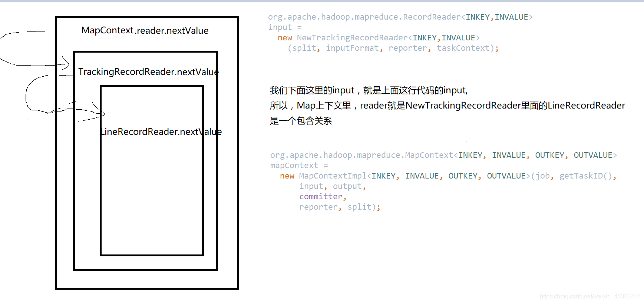Click the sentence starting '我们下面这里的input'
644x303 pixels.
tap(369, 90)
